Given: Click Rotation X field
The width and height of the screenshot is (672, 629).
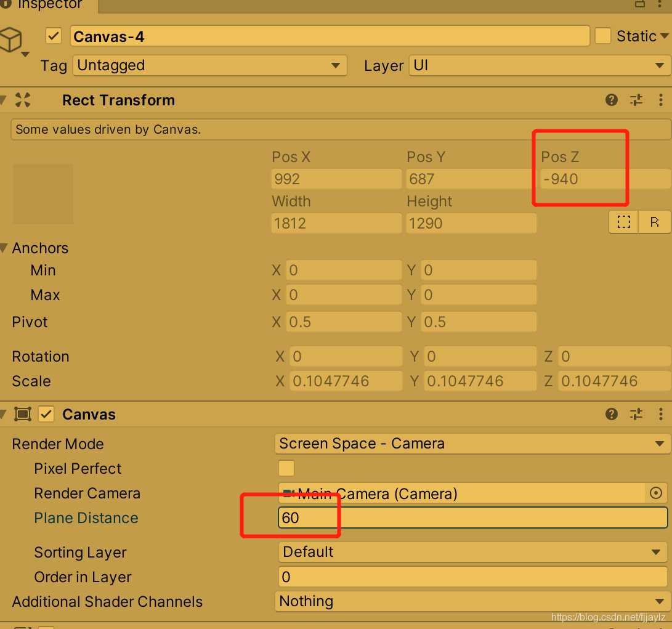Looking at the screenshot, I should (x=346, y=356).
